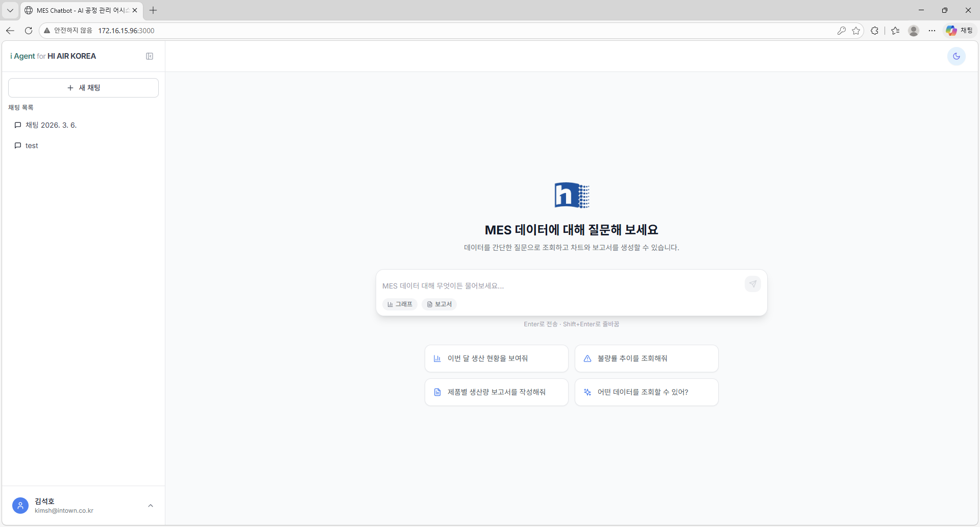Screen dimensions: 980x527
Task: Open browser extensions puzzle icon
Action: click(874, 31)
